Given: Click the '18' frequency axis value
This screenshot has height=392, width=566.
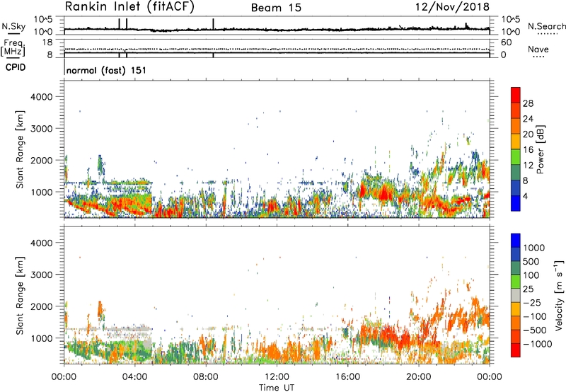Looking at the screenshot, I should point(47,42).
